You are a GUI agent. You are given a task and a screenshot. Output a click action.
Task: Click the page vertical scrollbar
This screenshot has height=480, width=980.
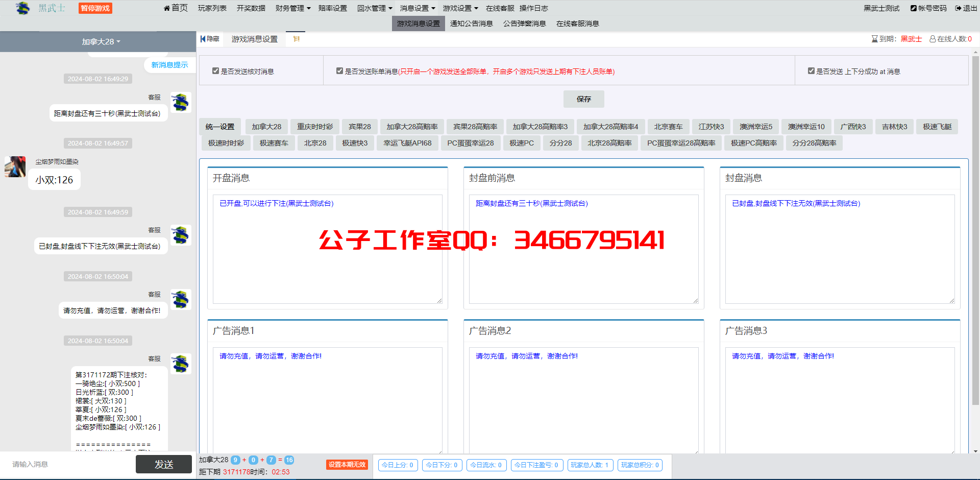click(x=975, y=230)
